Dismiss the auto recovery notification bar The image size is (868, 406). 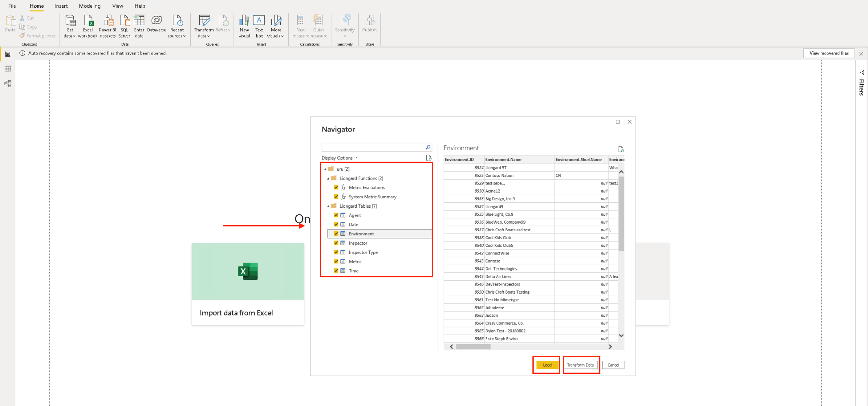[861, 53]
